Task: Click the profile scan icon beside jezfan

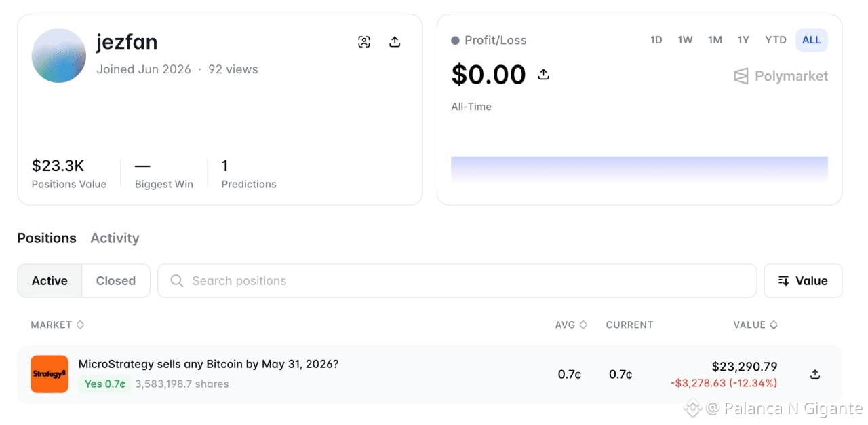Action: click(x=364, y=42)
